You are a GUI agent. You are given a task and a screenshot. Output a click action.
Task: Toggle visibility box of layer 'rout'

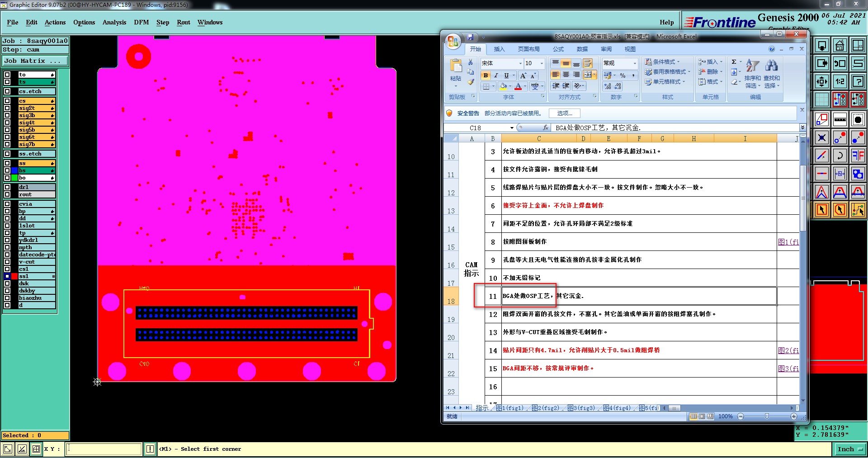[7, 194]
